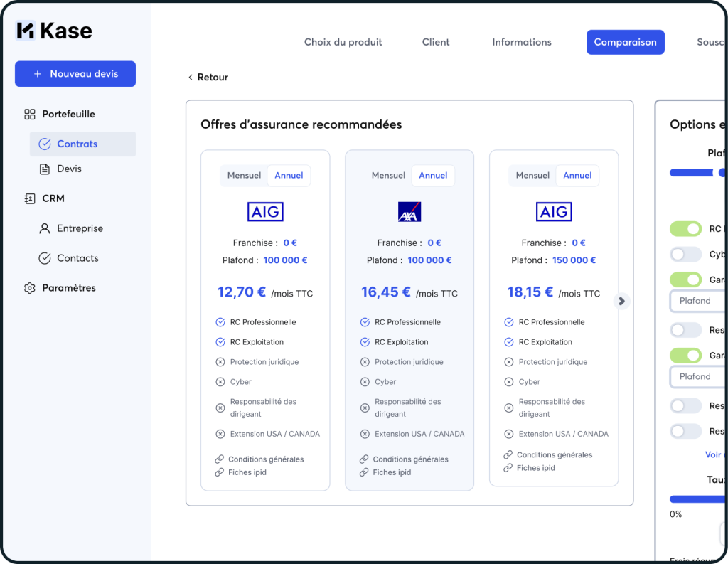Click the Contacts check-circle icon
The image size is (728, 564).
(x=45, y=258)
